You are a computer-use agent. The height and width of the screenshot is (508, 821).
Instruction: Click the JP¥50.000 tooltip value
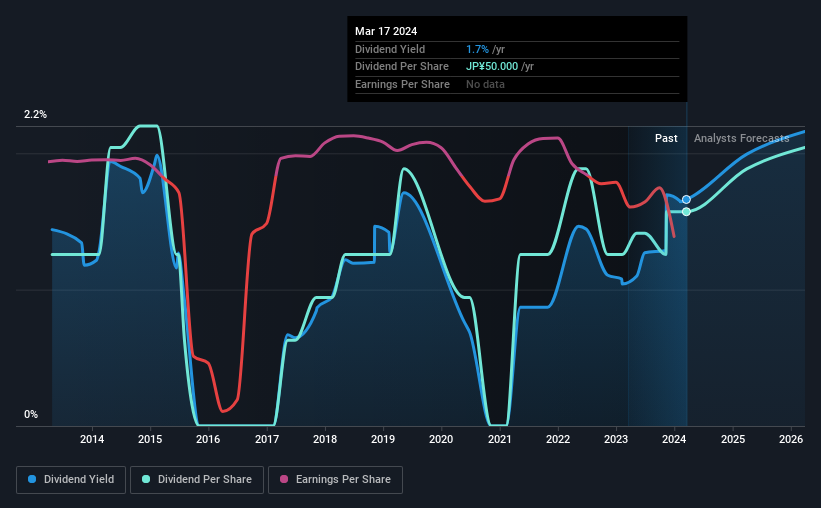pos(492,67)
